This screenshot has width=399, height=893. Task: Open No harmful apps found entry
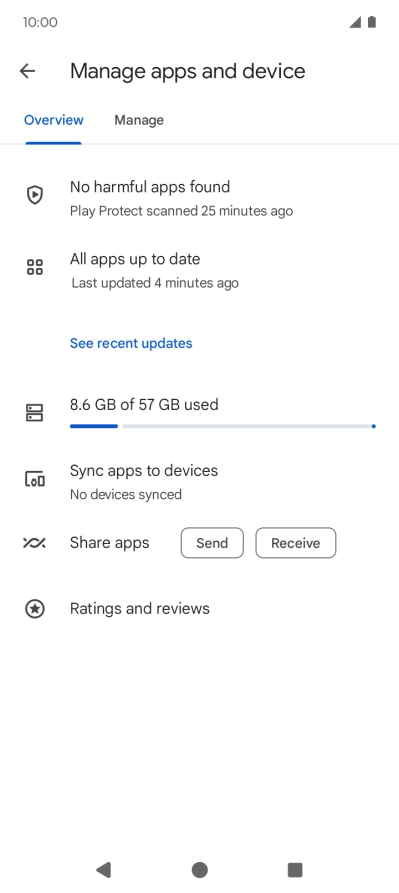[x=199, y=198]
